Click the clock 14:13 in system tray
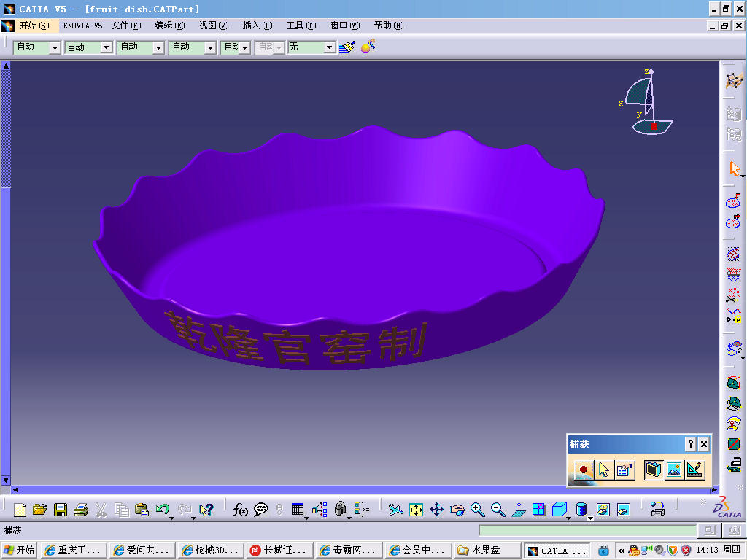The height and width of the screenshot is (560, 747). (707, 551)
